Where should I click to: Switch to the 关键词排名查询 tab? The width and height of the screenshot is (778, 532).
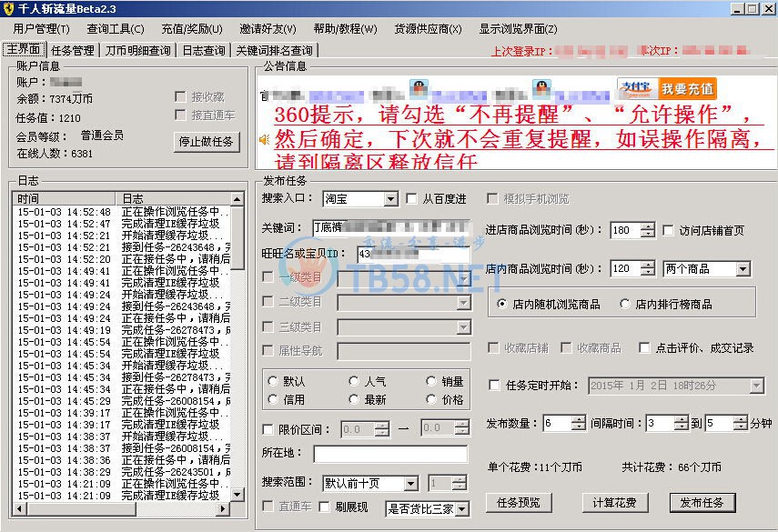[275, 51]
